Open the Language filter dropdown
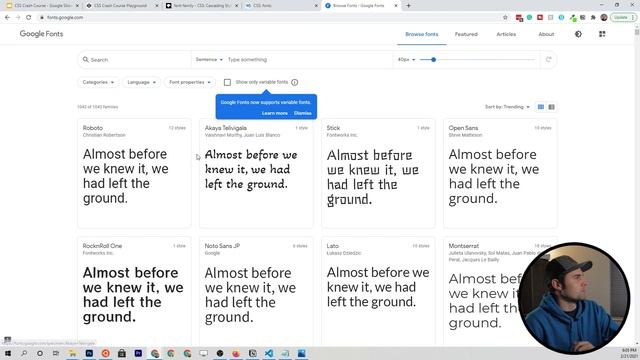The image size is (640, 360). pyautogui.click(x=141, y=82)
